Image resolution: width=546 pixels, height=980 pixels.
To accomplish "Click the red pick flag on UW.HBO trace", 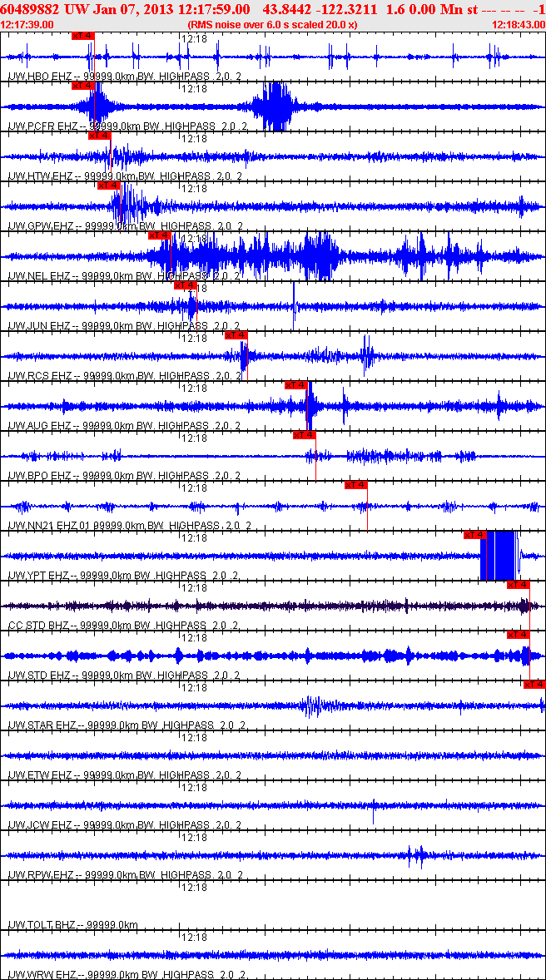I will click(83, 36).
